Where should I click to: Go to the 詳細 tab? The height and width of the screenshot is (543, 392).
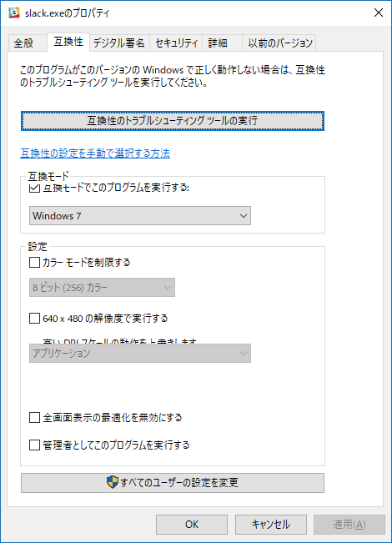pos(222,43)
